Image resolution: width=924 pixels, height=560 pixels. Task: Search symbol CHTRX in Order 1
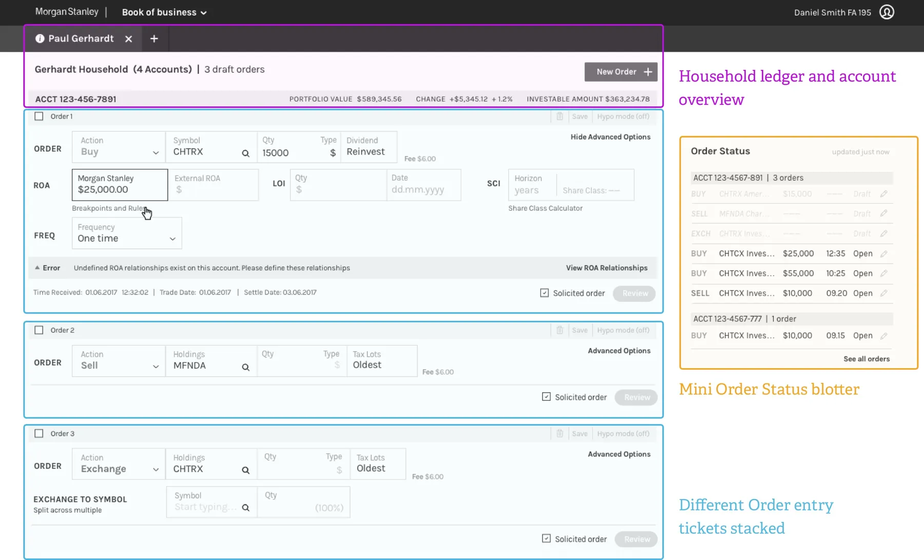point(245,153)
